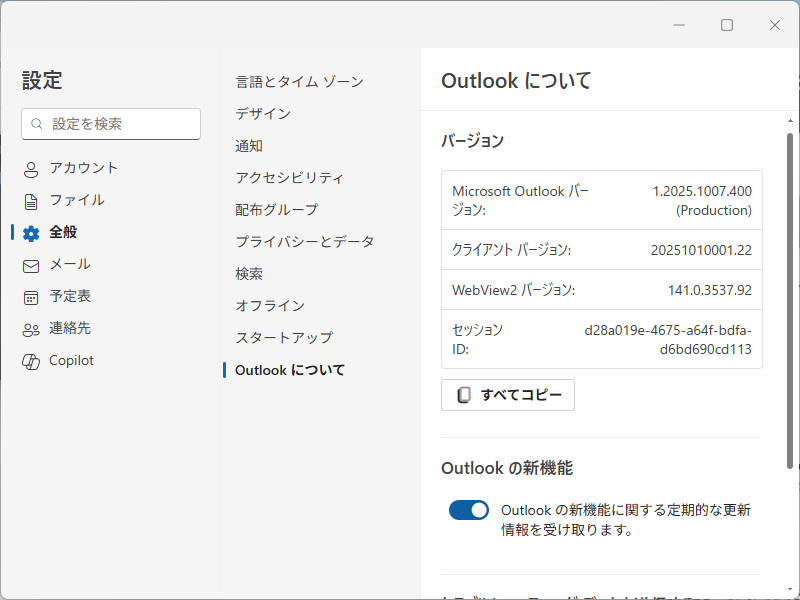
Task: Click the アカウント person icon
Action: tap(31, 169)
